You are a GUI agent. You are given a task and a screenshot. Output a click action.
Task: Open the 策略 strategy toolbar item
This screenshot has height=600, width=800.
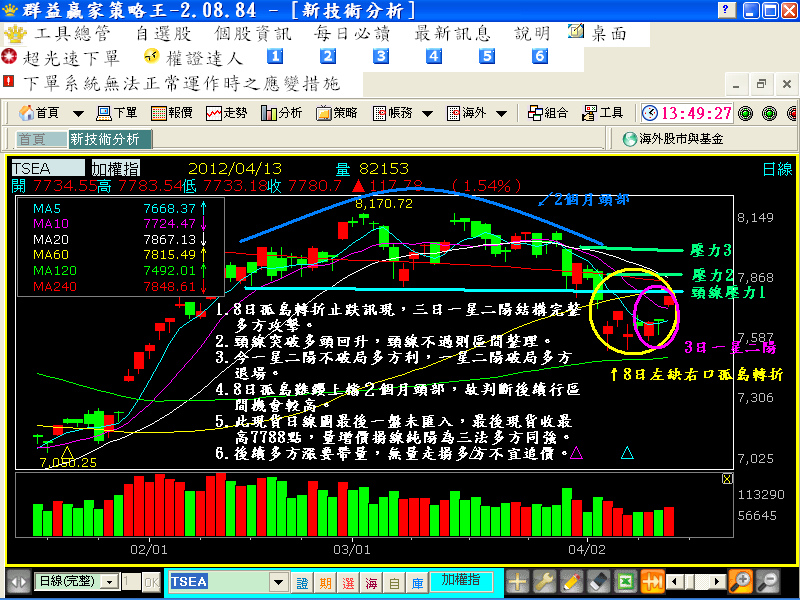[x=336, y=113]
